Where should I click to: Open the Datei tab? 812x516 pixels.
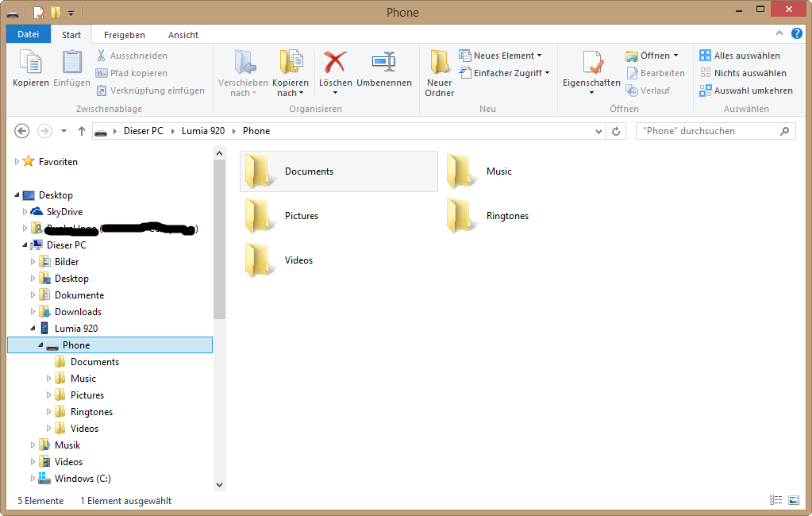coord(29,34)
